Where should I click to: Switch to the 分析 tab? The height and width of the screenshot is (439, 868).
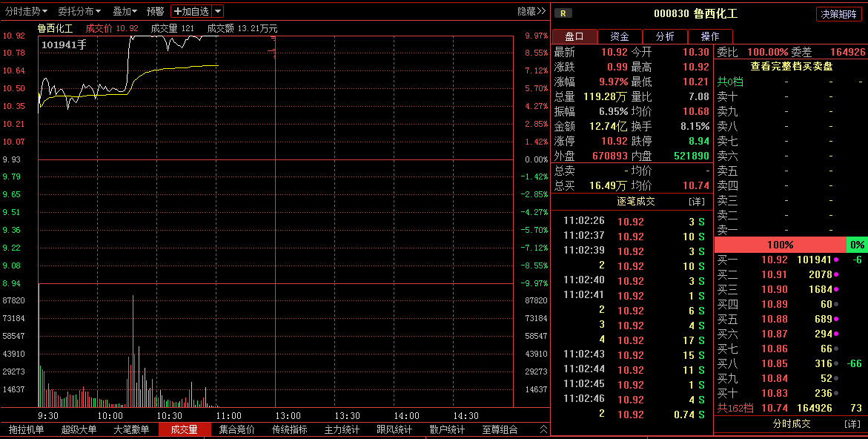coord(665,36)
